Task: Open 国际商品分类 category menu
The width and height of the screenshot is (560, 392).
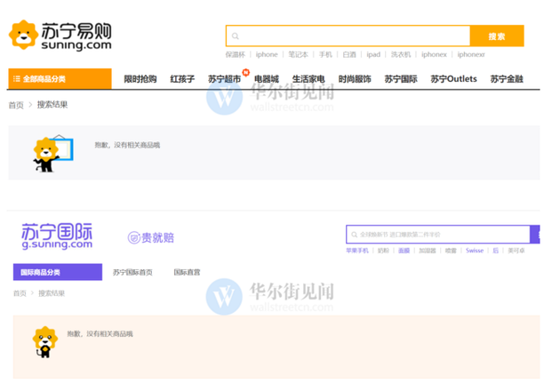Action: click(x=58, y=272)
